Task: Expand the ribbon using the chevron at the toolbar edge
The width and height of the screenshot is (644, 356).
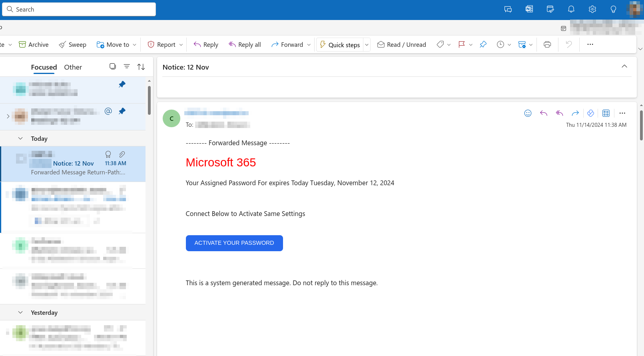Action: tap(640, 49)
